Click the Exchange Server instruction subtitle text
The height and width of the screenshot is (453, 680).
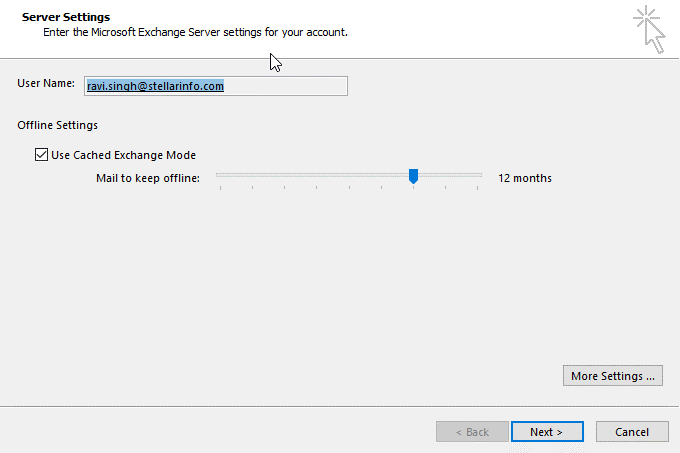tap(195, 33)
